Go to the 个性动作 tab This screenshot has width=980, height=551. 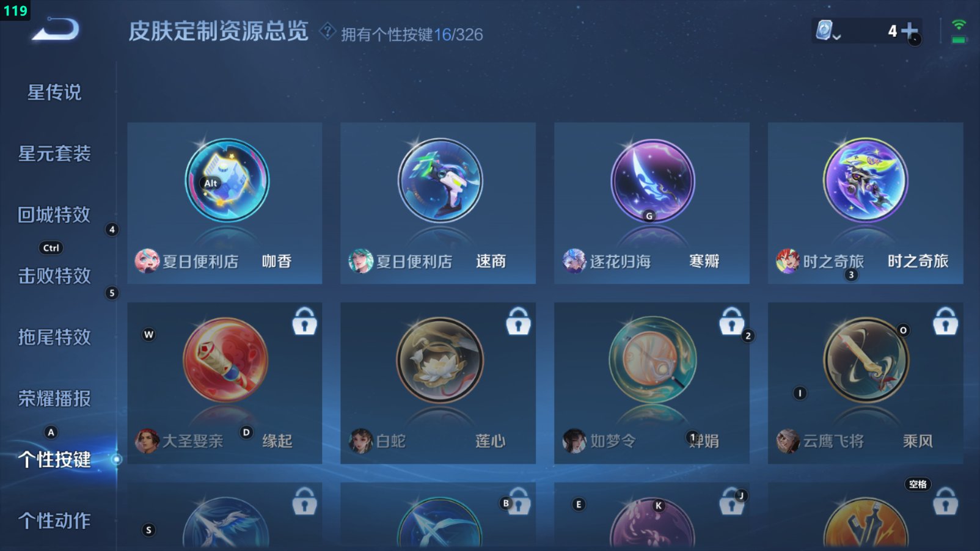54,520
